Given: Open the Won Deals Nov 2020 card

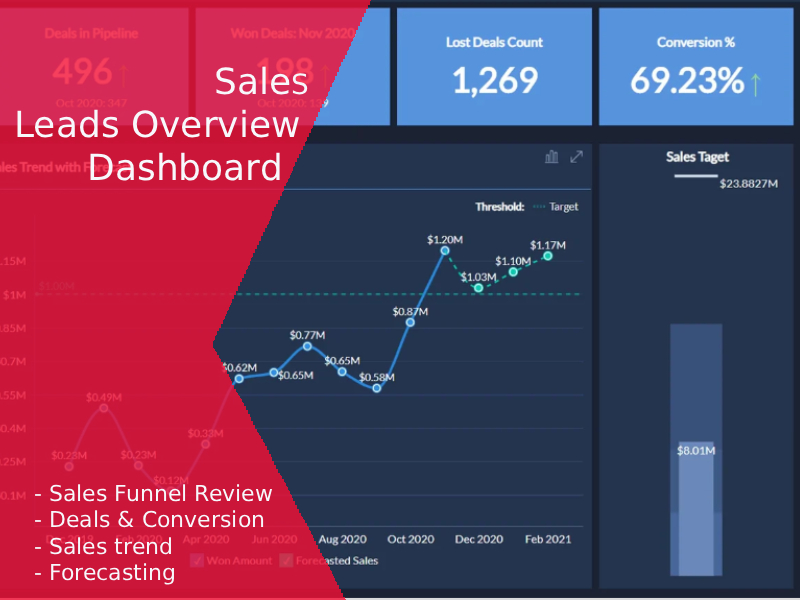Looking at the screenshot, I should pos(290,66).
